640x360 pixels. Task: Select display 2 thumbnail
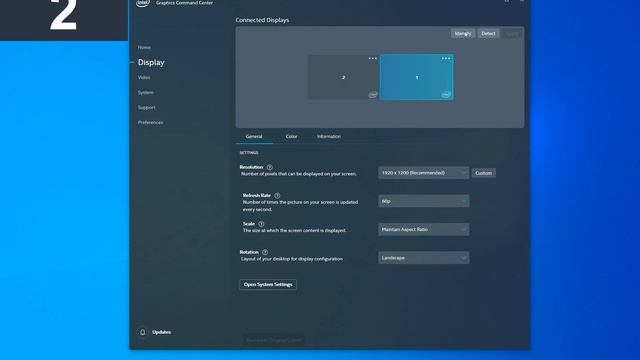tap(343, 77)
